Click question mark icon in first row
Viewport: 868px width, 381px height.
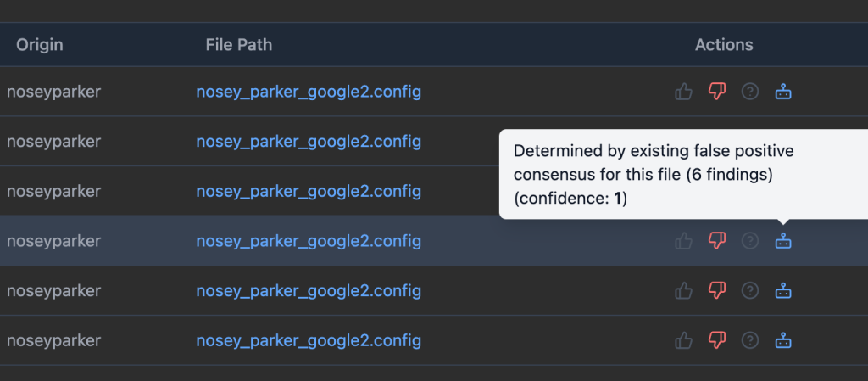[749, 92]
